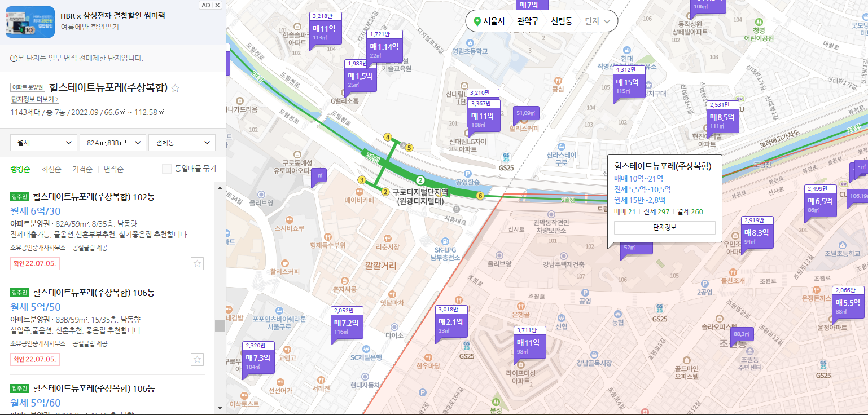Open the 힐스테이트뉴포레(주상복합) 102동 listing title
Image resolution: width=868 pixels, height=415 pixels.
pyautogui.click(x=94, y=197)
